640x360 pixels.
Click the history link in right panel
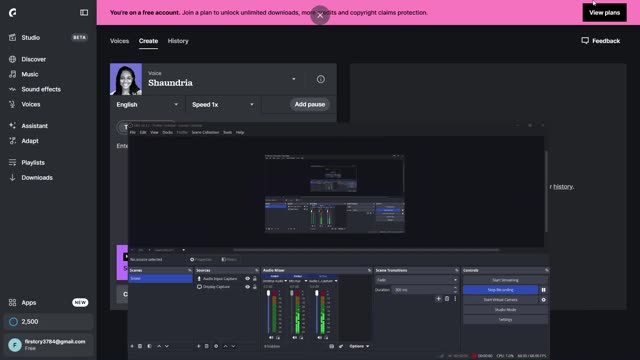pos(563,187)
